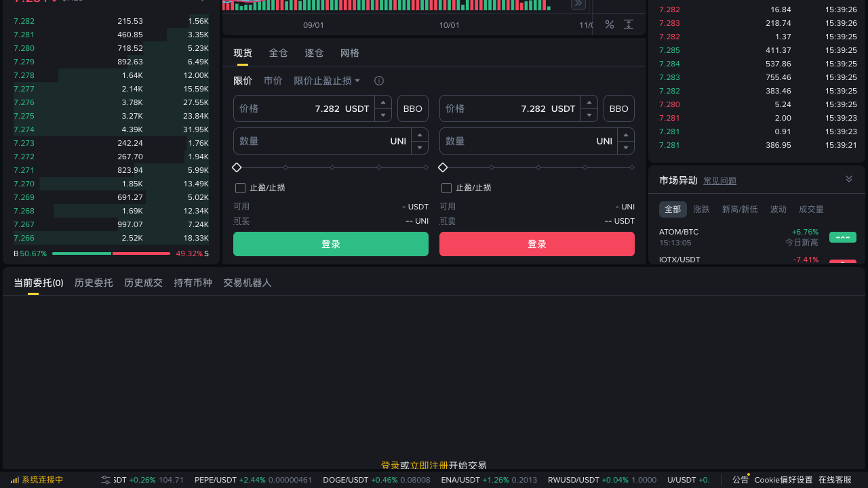This screenshot has height=488, width=868.
Task: Click the buy-side BBO button
Action: tap(413, 108)
